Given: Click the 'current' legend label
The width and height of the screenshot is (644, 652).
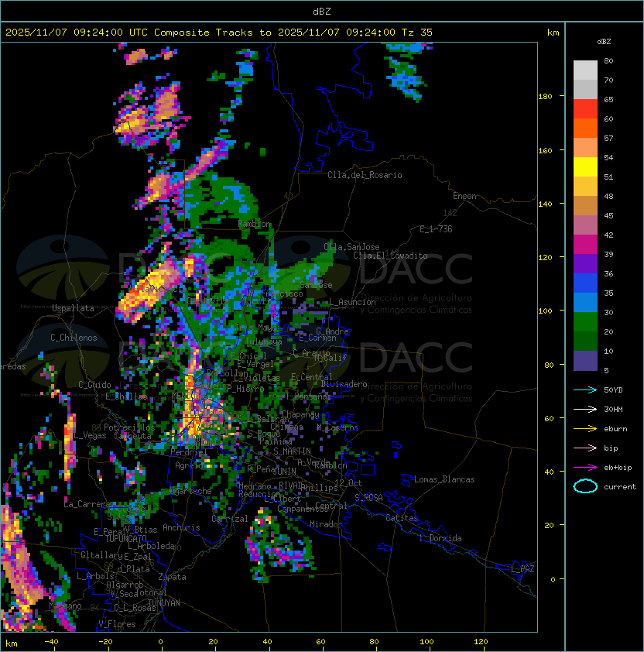Looking at the screenshot, I should click(620, 487).
